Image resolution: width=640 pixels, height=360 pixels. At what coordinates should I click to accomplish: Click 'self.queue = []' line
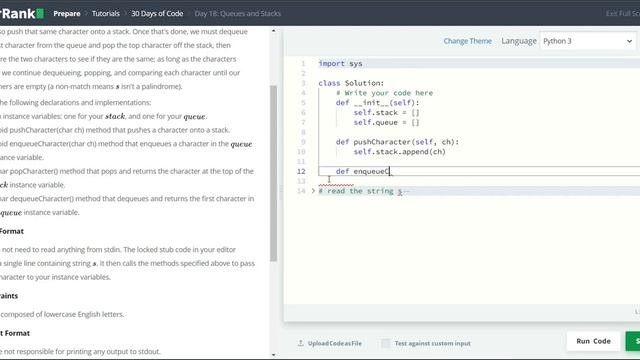click(386, 122)
